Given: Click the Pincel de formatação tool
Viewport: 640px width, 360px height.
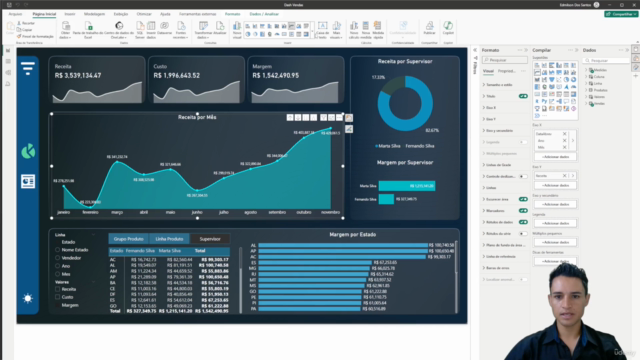Looking at the screenshot, I should pyautogui.click(x=35, y=36).
